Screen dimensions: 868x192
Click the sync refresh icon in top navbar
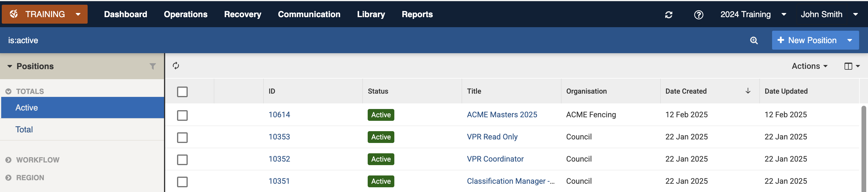tap(668, 14)
